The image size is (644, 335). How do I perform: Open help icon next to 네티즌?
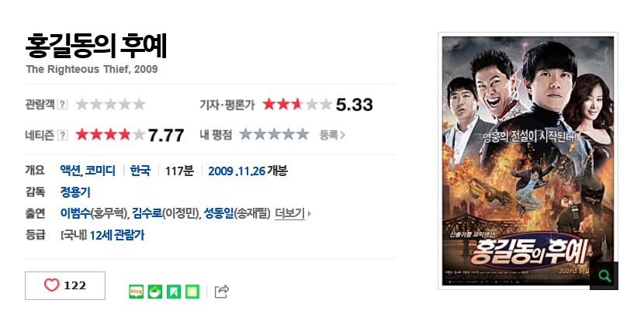pos(62,135)
